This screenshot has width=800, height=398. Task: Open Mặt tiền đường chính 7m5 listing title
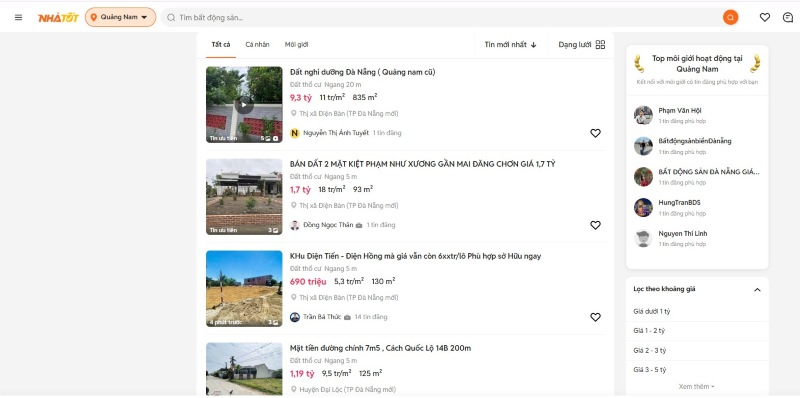click(x=380, y=348)
